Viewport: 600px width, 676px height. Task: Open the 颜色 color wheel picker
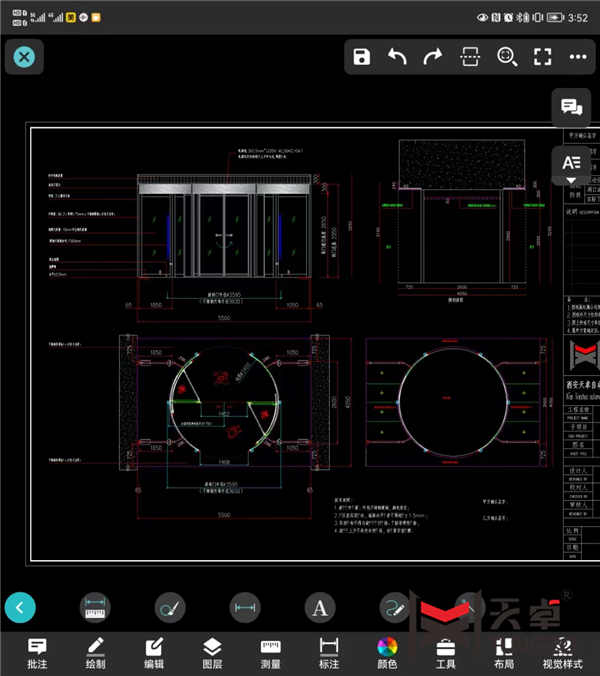click(x=387, y=652)
